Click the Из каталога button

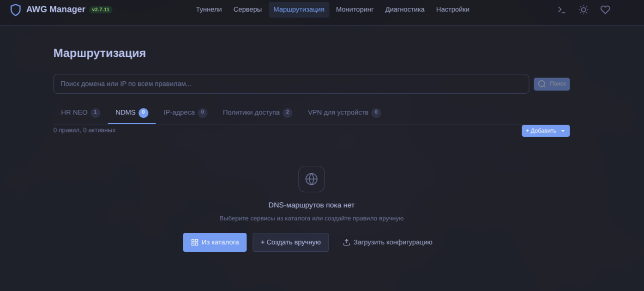[215, 242]
